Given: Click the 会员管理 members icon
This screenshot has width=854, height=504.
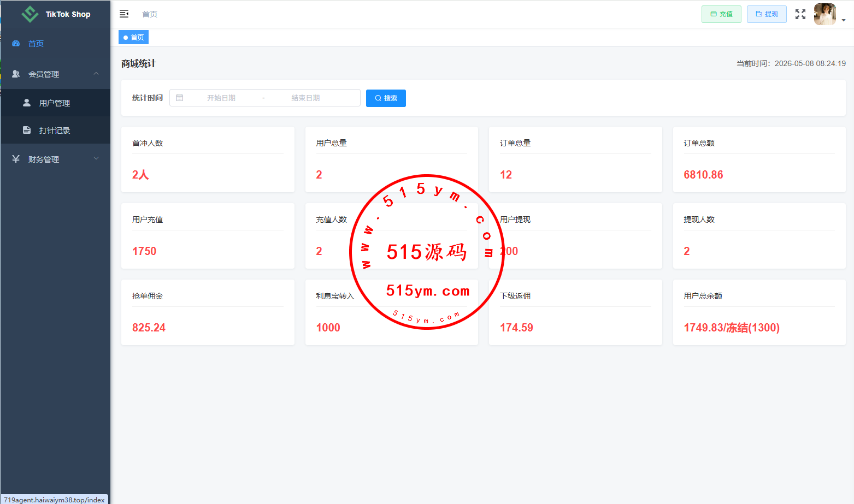Looking at the screenshot, I should (16, 74).
